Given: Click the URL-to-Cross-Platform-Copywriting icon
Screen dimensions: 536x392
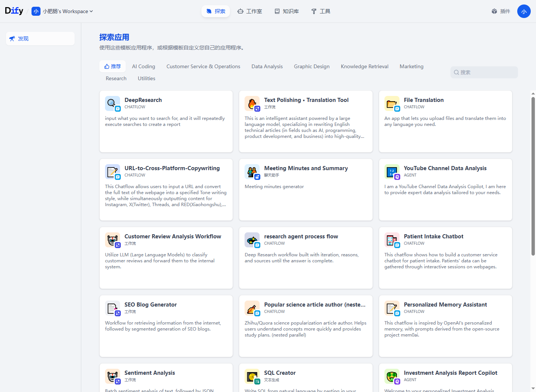Looking at the screenshot, I should [113, 172].
